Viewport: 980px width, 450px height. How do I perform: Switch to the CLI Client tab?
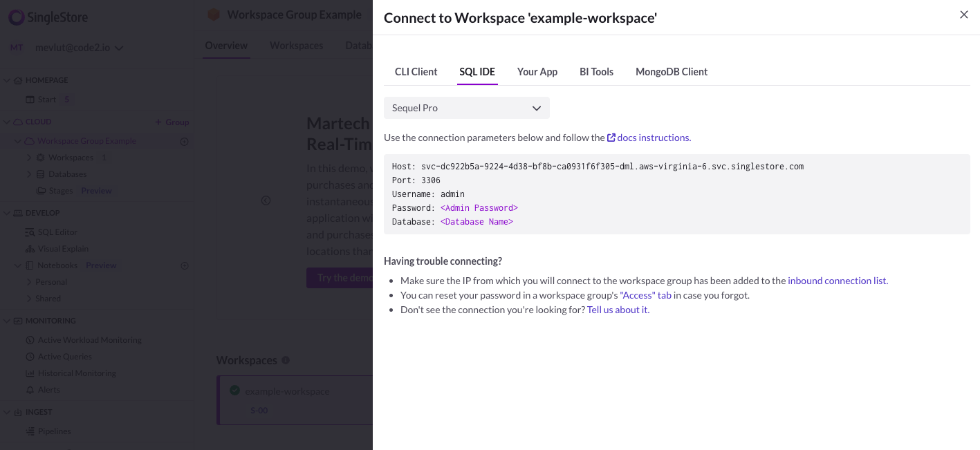(x=416, y=72)
